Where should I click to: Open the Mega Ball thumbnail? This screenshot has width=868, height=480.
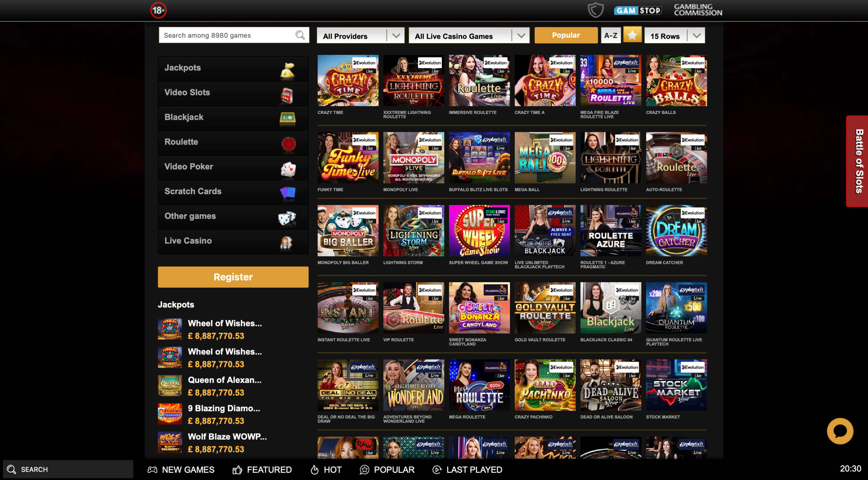coord(545,158)
